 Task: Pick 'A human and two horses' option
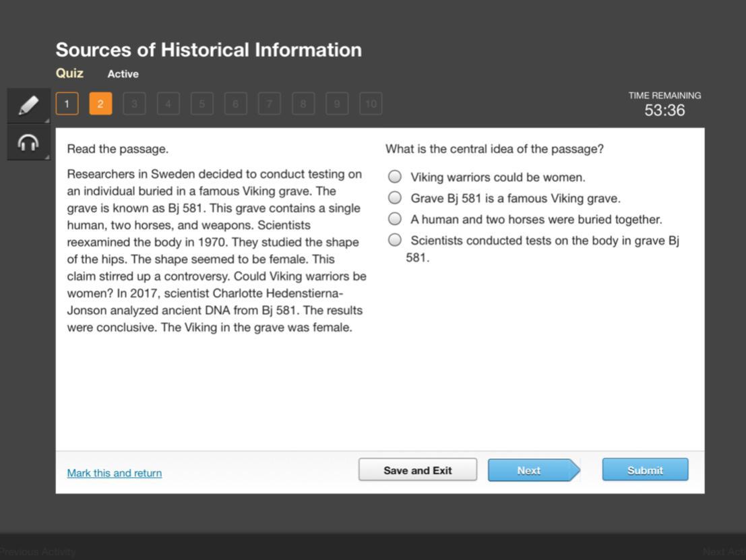tap(395, 219)
